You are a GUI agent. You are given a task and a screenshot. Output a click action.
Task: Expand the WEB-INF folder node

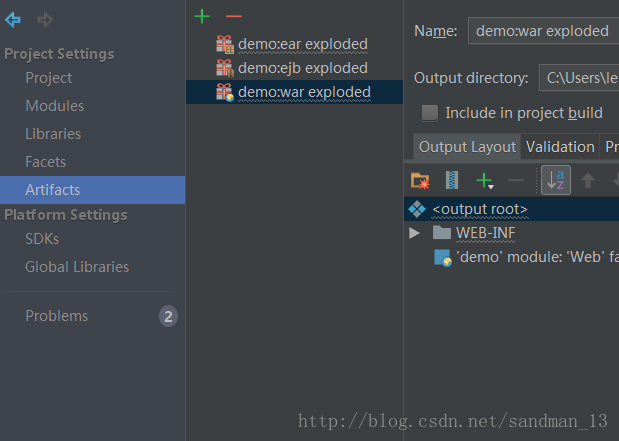414,233
